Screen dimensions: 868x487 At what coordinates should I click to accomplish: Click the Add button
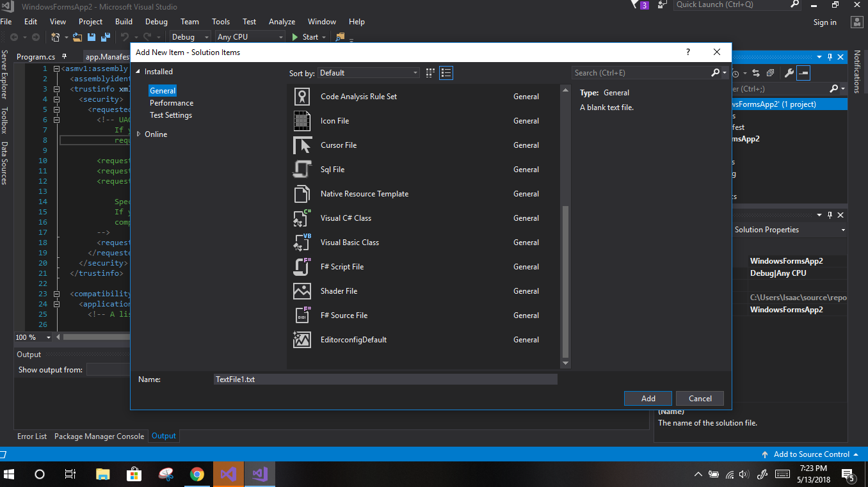pyautogui.click(x=648, y=399)
